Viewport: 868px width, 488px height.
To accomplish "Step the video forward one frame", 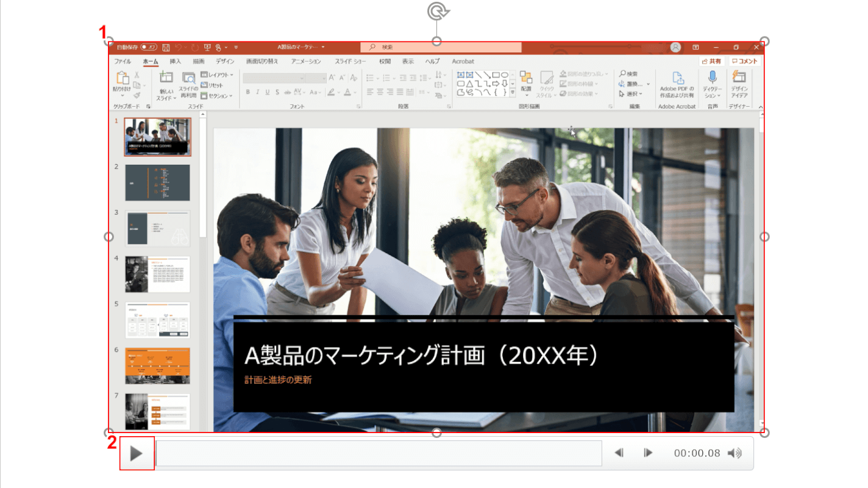I will [649, 453].
